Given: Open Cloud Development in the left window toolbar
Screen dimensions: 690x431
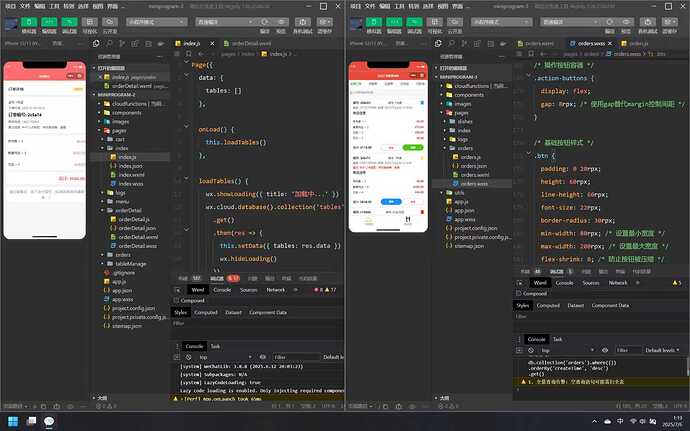Looking at the screenshot, I should coord(110,22).
